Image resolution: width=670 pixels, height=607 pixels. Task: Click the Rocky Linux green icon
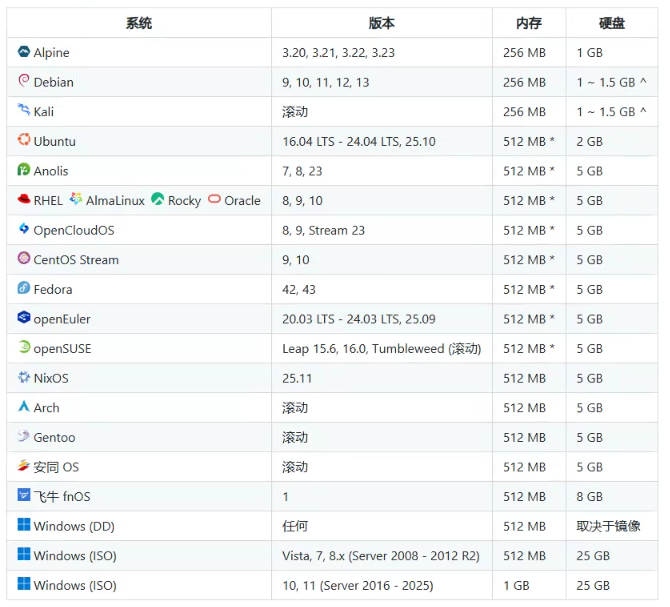tap(158, 200)
